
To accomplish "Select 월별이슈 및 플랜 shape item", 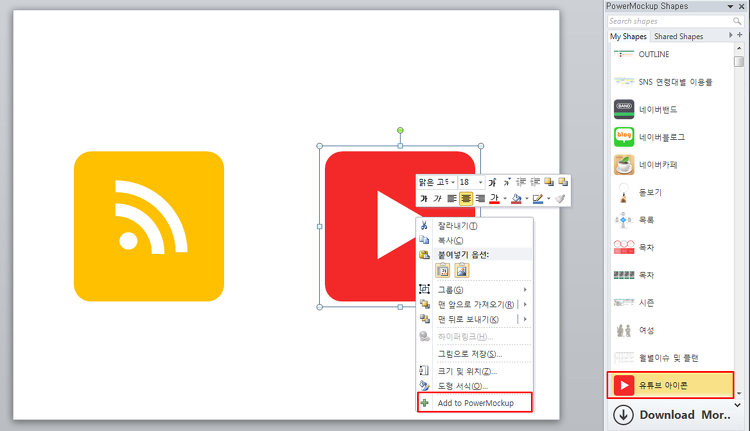I will pyautogui.click(x=671, y=358).
